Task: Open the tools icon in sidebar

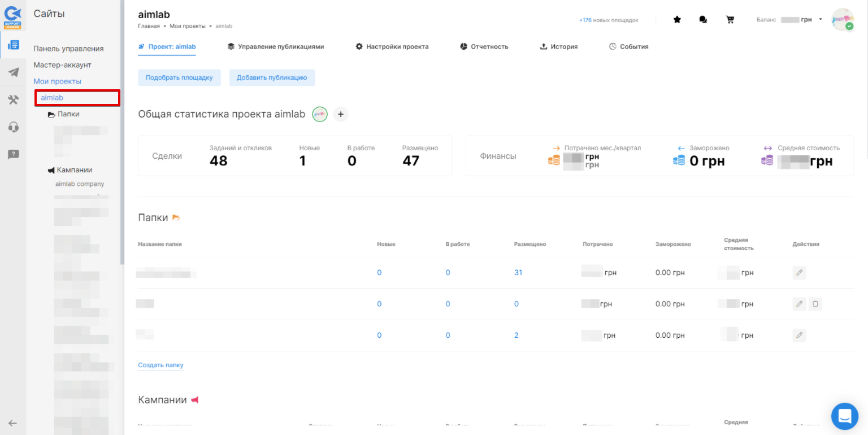Action: click(13, 100)
